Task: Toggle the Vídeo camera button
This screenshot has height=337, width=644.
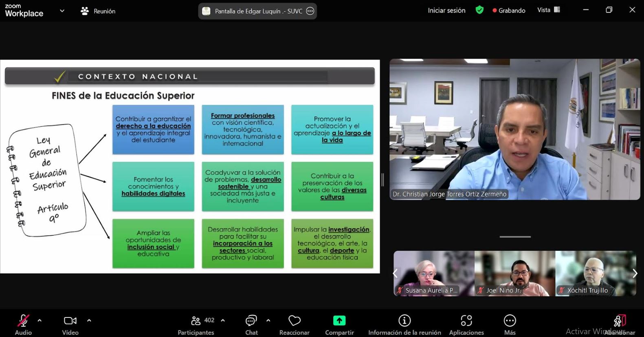Action: 70,321
